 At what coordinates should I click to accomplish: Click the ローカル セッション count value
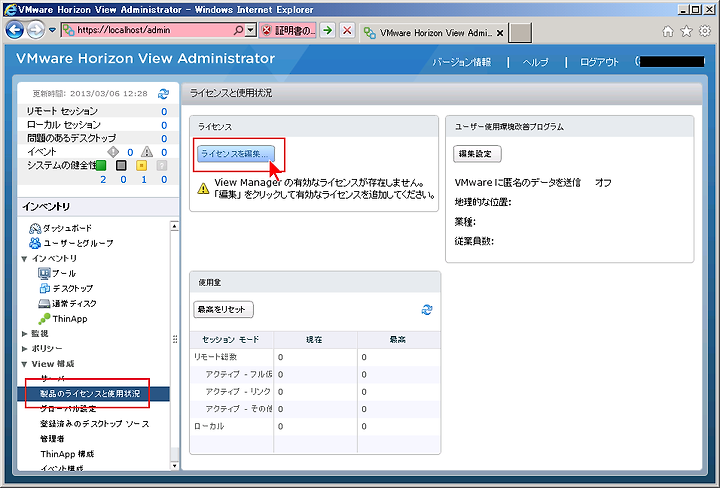pos(164,125)
